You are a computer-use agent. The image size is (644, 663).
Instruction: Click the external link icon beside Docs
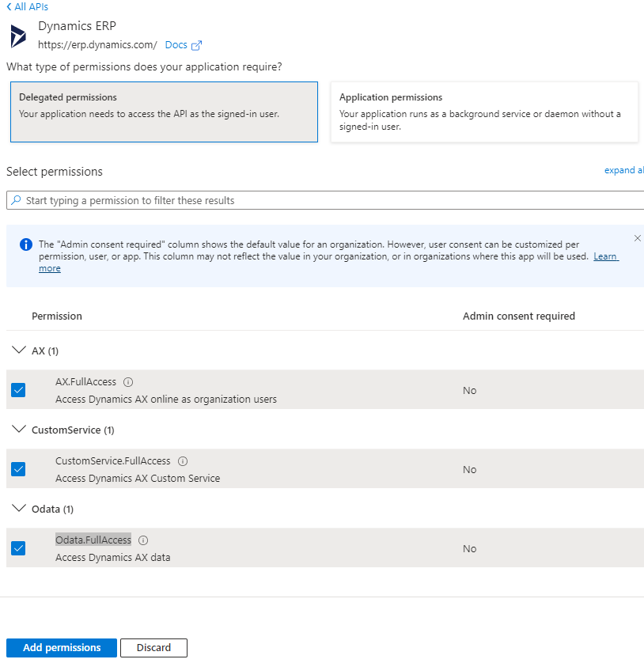pos(197,45)
